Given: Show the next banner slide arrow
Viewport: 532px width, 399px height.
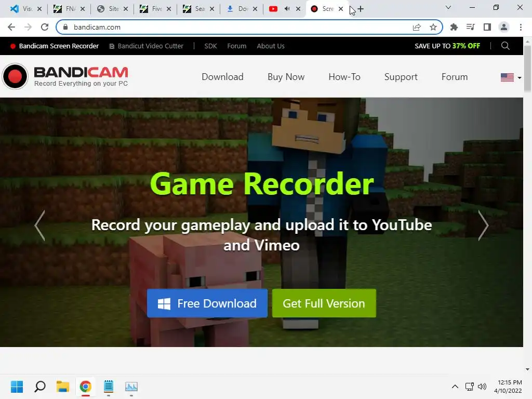Looking at the screenshot, I should click(484, 225).
